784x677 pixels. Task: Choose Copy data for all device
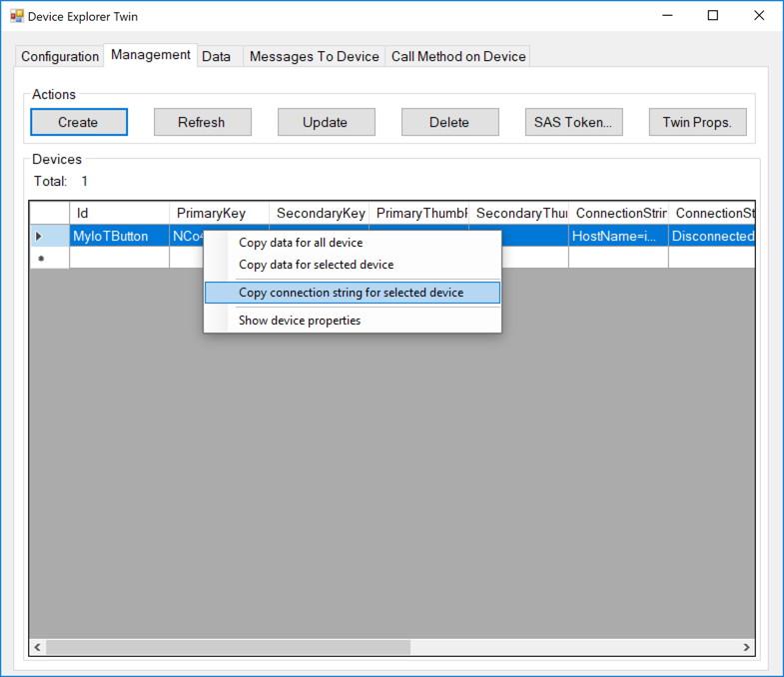click(352, 243)
